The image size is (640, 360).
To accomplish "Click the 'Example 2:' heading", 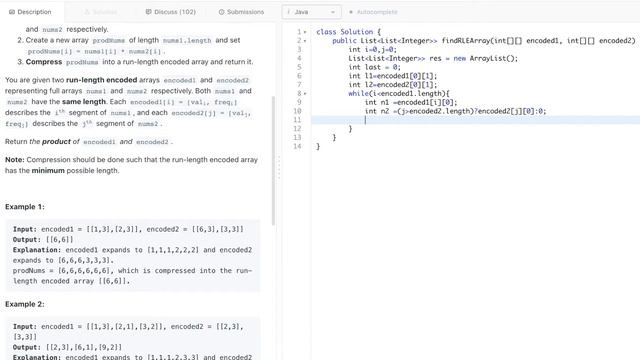I will [25, 304].
